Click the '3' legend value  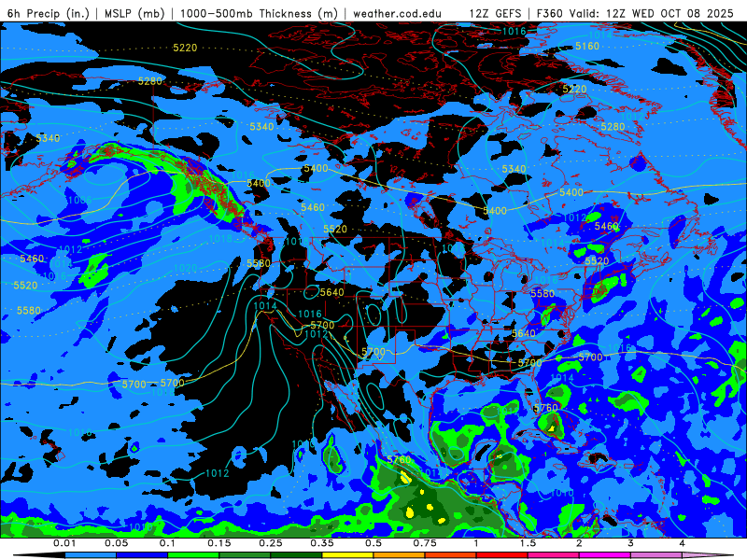(x=630, y=543)
